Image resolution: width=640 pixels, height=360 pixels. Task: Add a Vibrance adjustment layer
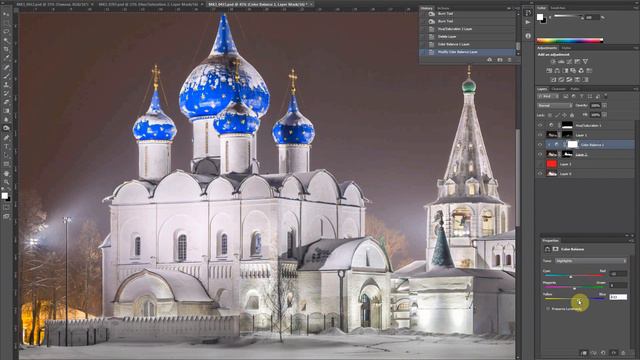586,62
